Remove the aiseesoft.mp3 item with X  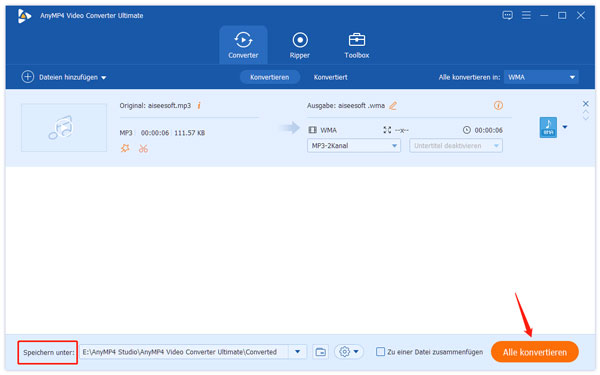(x=585, y=104)
